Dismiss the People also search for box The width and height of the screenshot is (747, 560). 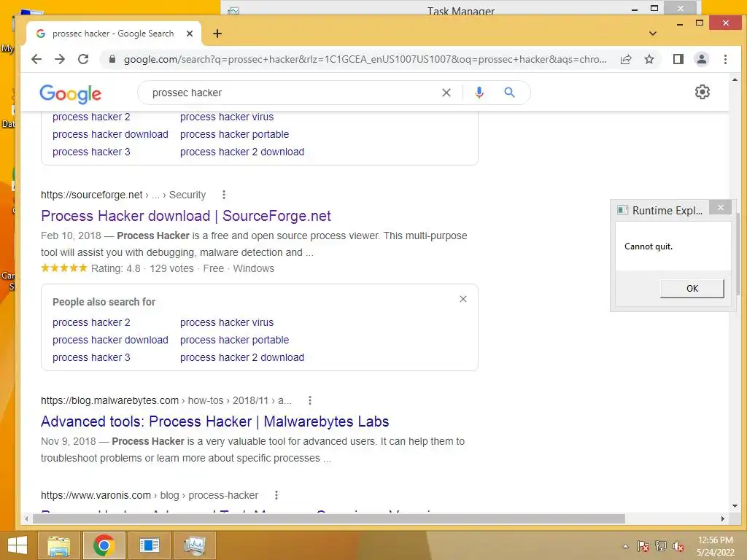point(463,299)
